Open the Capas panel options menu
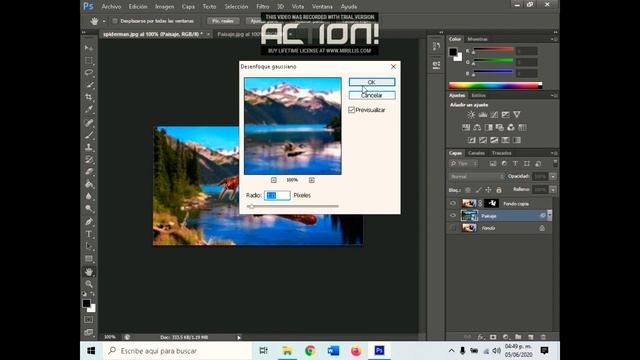Image resolution: width=640 pixels, height=360 pixels. point(554,153)
